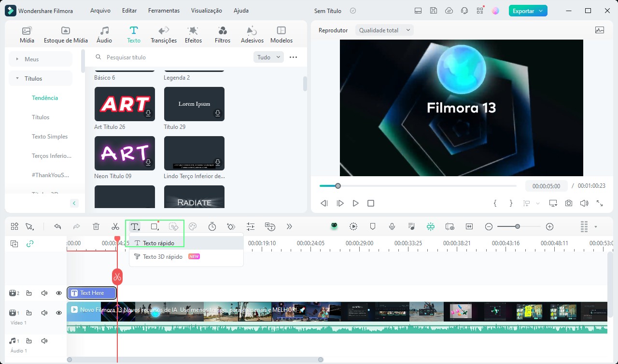Viewport: 618px width, 364px height.
Task: Stop playback with the square button
Action: pyautogui.click(x=371, y=203)
